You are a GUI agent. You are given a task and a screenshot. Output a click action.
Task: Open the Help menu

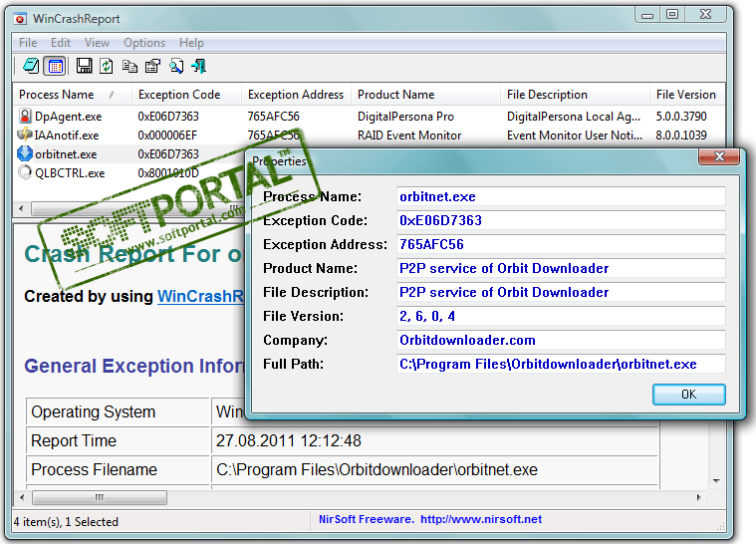point(191,43)
